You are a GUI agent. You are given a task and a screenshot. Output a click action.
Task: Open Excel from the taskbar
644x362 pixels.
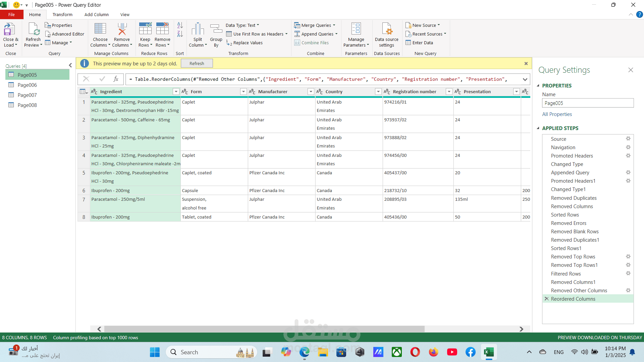(489, 352)
